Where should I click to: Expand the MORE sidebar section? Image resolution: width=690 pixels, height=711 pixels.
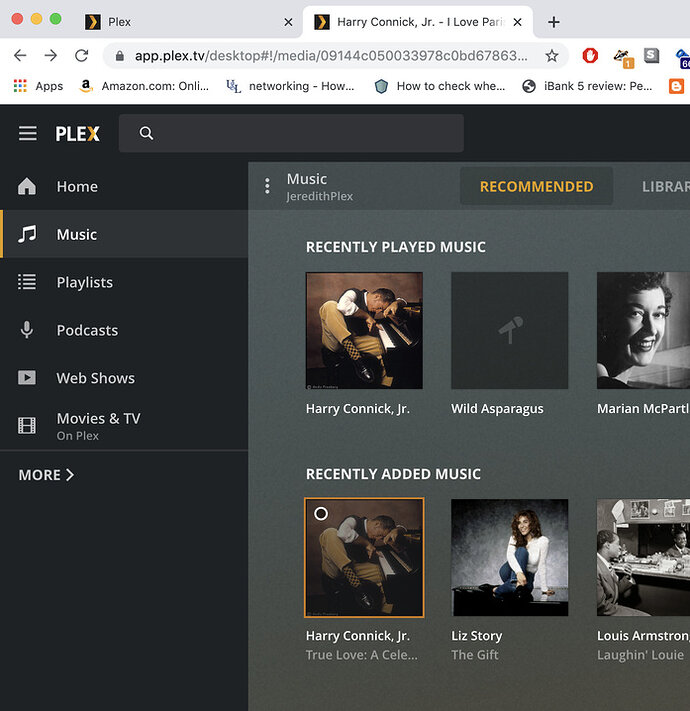coord(46,475)
